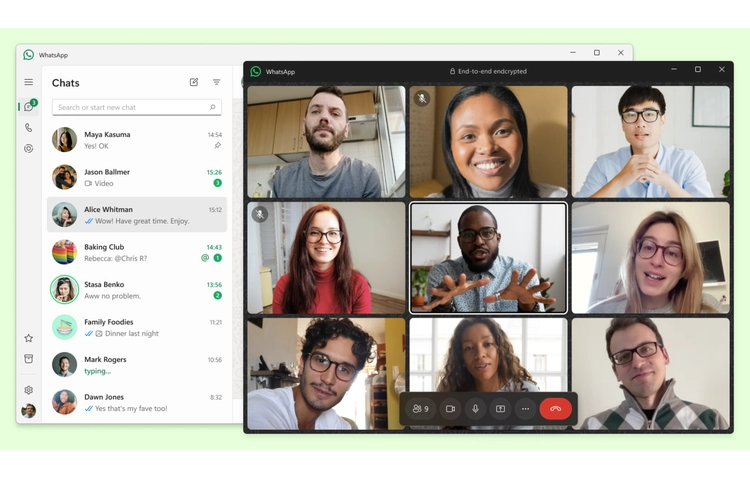Open your profile picture in sidebar

click(29, 411)
